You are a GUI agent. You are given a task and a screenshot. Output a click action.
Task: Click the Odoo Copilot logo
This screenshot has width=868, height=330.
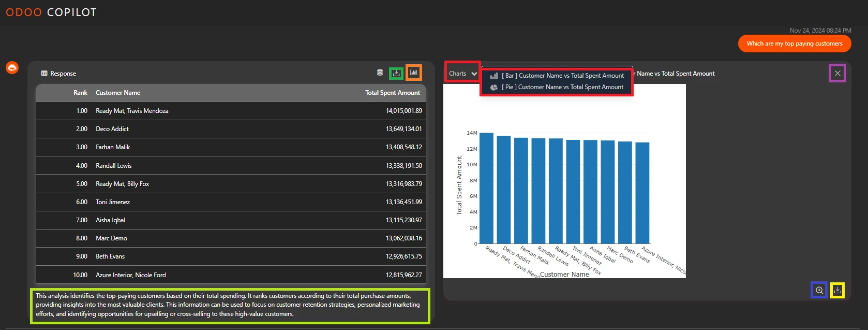[x=51, y=12]
